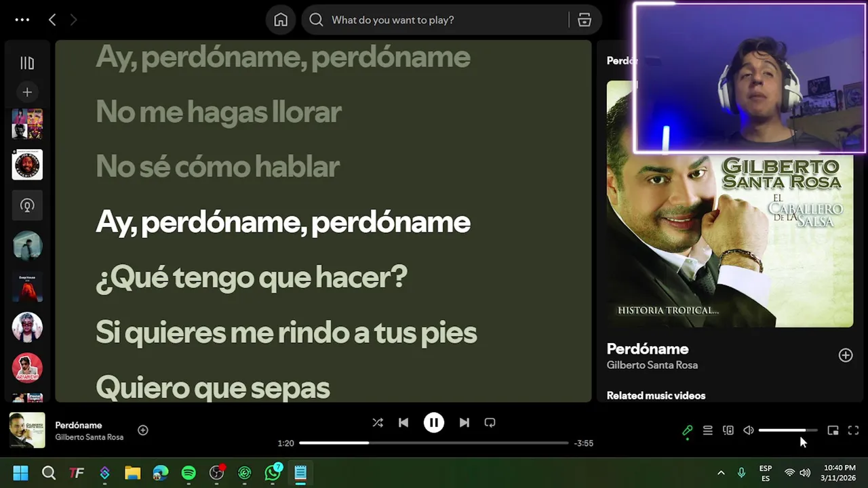
Task: Jump to lyric "¿Qué tengo que hacer?"
Action: pos(252,277)
